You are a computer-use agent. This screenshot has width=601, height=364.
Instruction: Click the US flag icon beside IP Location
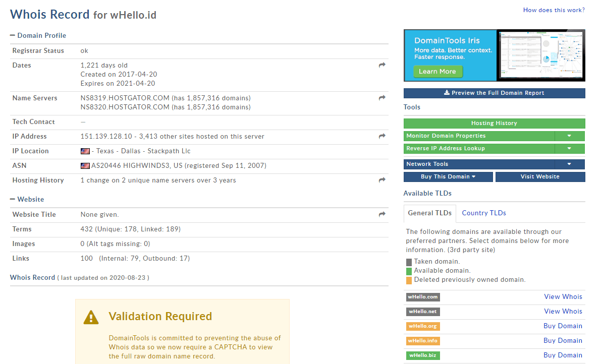click(85, 151)
